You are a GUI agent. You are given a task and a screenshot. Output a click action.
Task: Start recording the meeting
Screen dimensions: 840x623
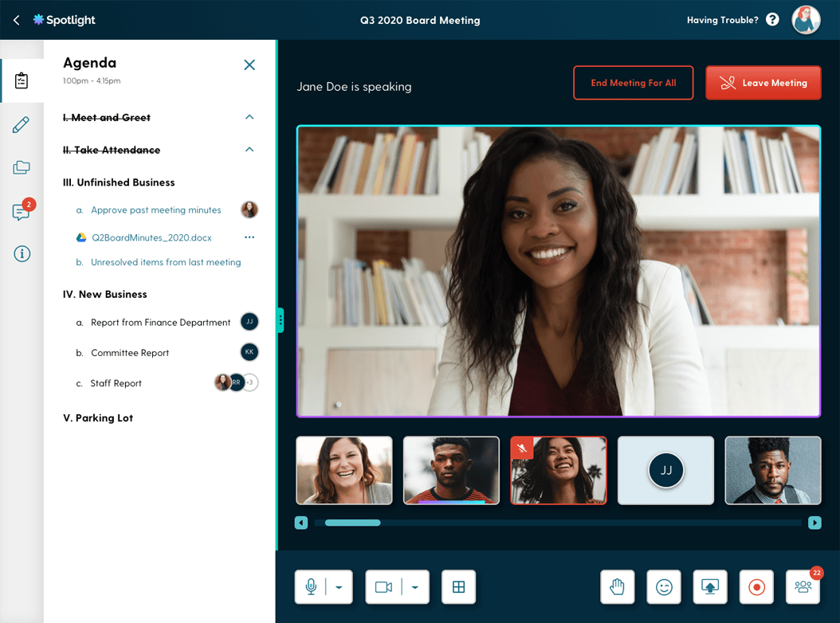(x=756, y=586)
